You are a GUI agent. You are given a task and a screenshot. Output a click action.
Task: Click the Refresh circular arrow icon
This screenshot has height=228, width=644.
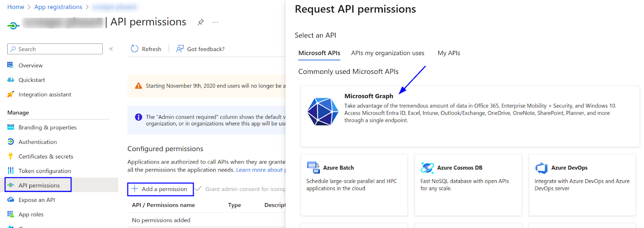(134, 49)
